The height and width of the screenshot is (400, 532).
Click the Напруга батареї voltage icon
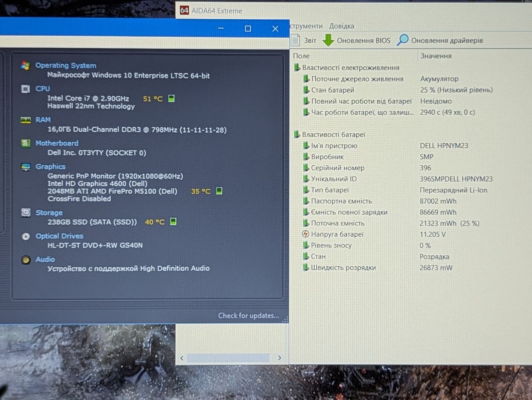coord(305,234)
